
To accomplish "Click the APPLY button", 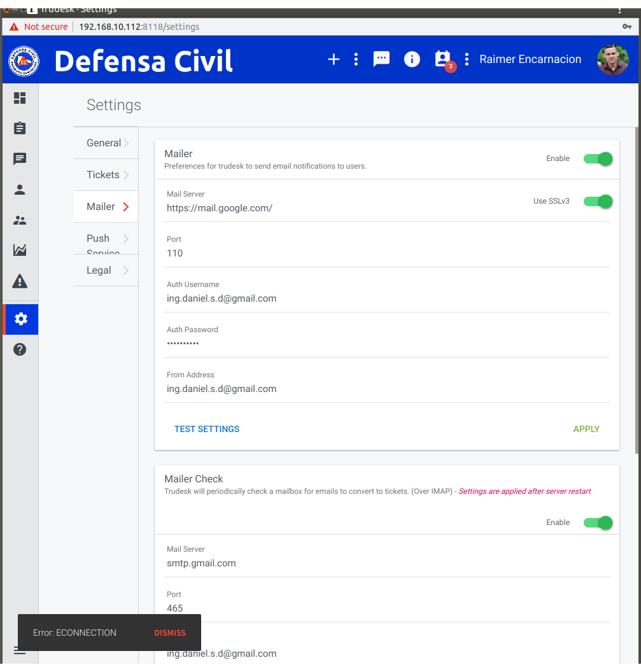I will click(x=586, y=429).
